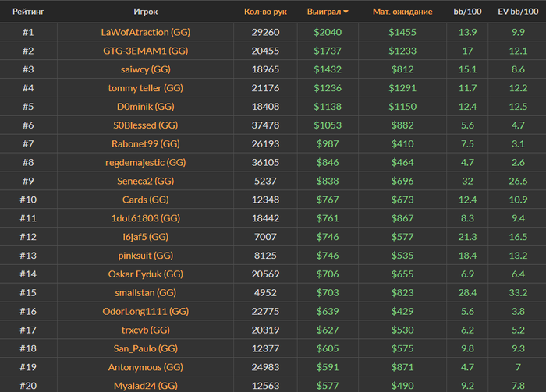Select rank cell #20
Viewport: 546px width, 392px height.
pos(29,386)
